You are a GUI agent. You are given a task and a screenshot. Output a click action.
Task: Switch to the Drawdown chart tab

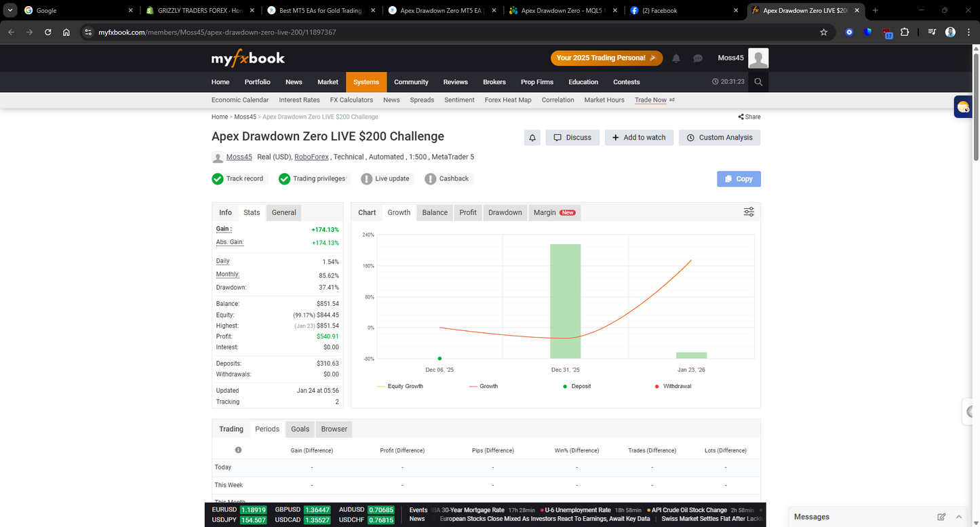(x=505, y=212)
